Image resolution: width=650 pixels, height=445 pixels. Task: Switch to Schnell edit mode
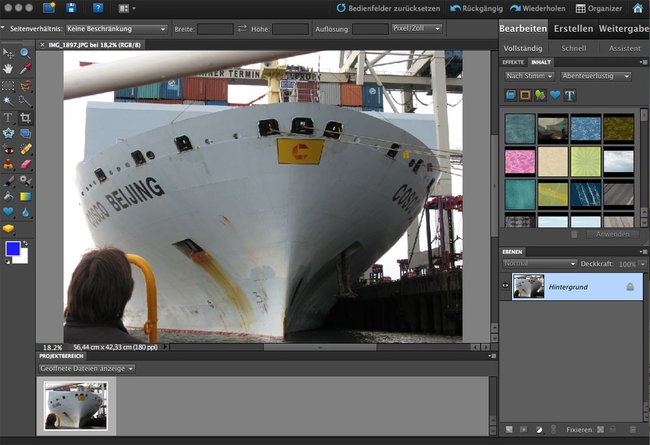point(573,48)
